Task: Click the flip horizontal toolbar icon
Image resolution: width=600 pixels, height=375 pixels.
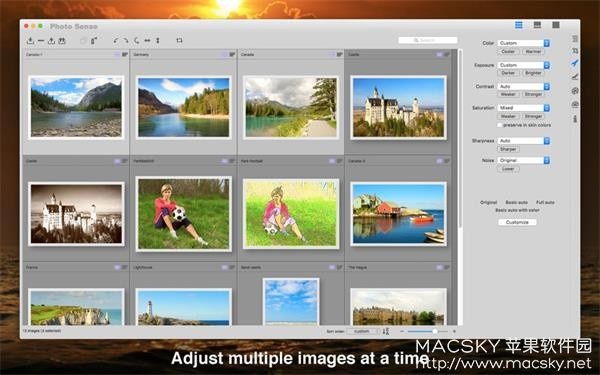Action: click(x=147, y=41)
